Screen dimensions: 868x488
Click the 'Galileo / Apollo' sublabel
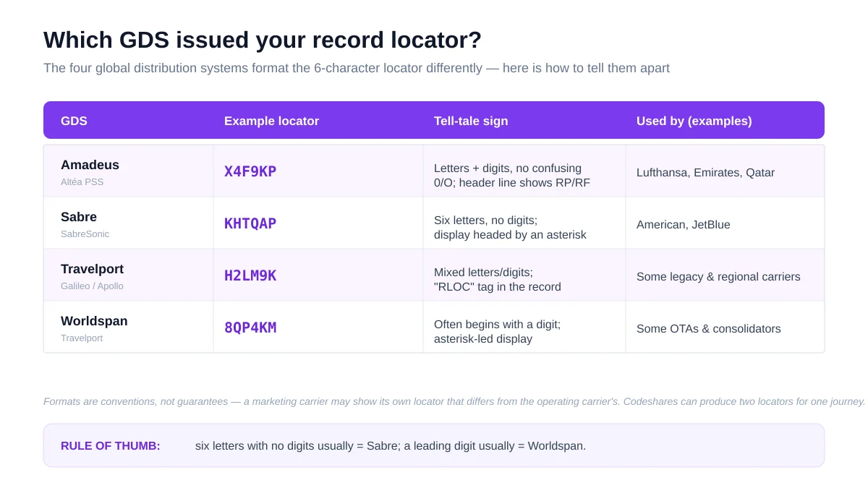(92, 286)
